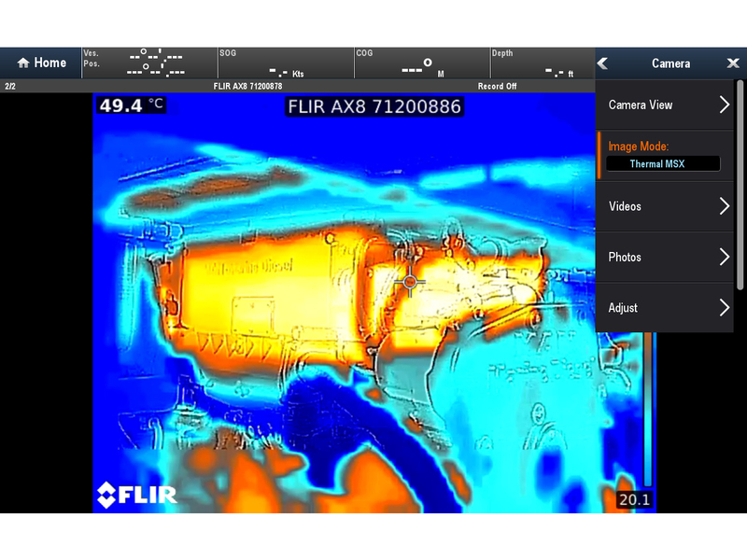Select the 49.4 °C temperature readout
This screenshot has width=747, height=560.
tap(132, 105)
